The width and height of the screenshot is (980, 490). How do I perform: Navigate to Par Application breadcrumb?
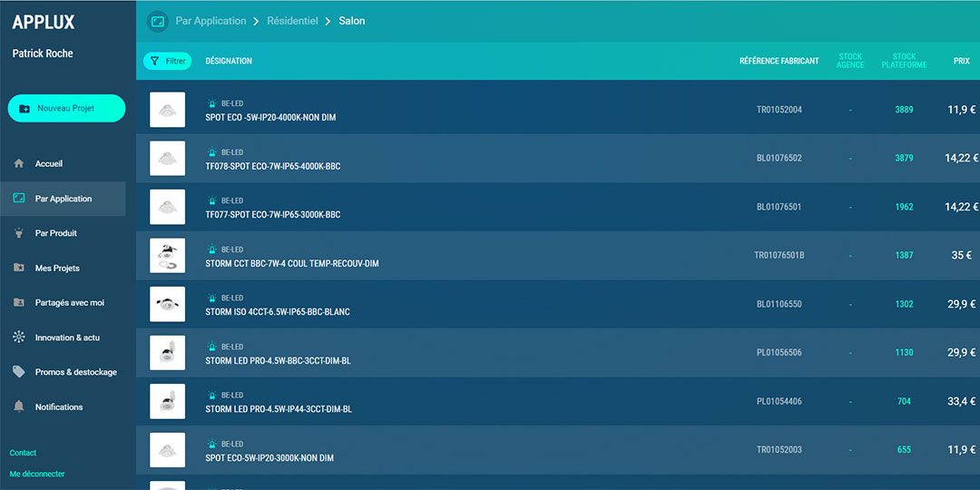tap(211, 21)
